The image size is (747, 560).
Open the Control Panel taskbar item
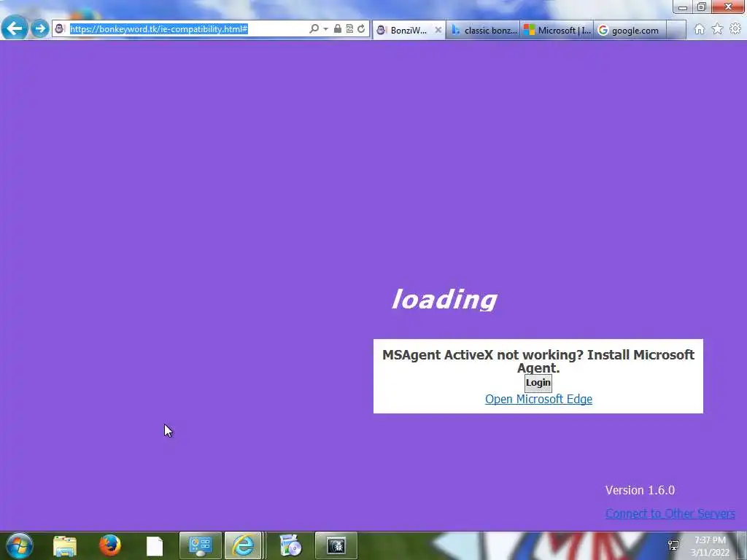click(200, 545)
